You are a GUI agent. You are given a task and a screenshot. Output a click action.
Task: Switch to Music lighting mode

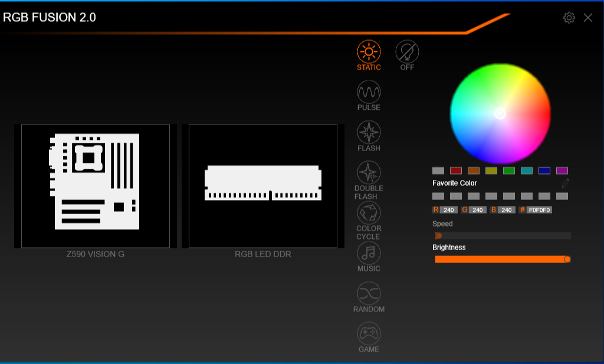369,252
